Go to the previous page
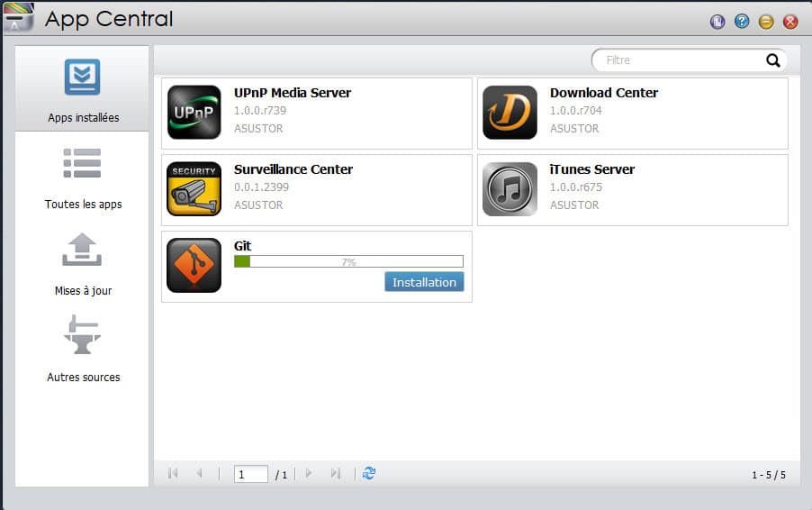This screenshot has width=812, height=510. 199,473
